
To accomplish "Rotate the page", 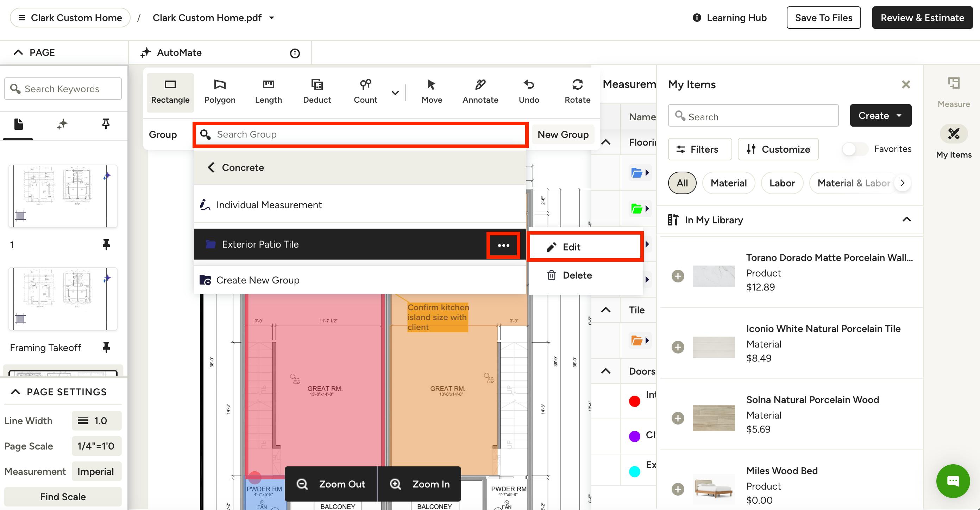I will click(x=577, y=92).
